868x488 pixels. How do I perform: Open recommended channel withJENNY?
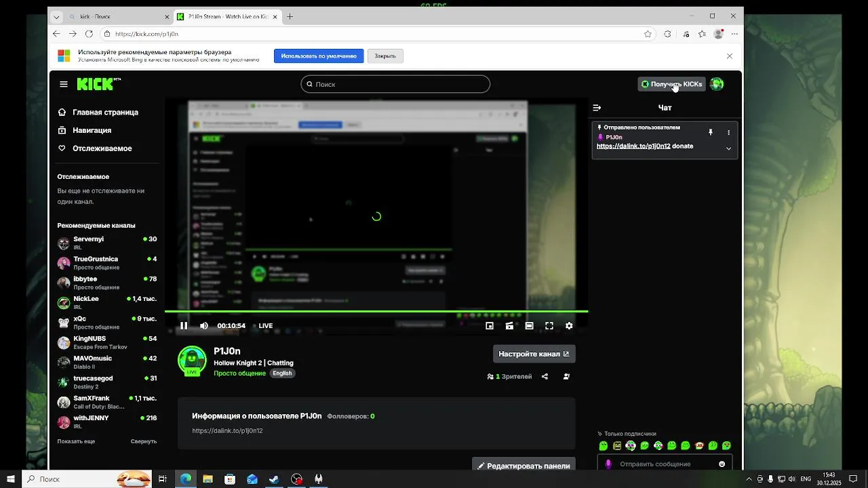tap(107, 422)
